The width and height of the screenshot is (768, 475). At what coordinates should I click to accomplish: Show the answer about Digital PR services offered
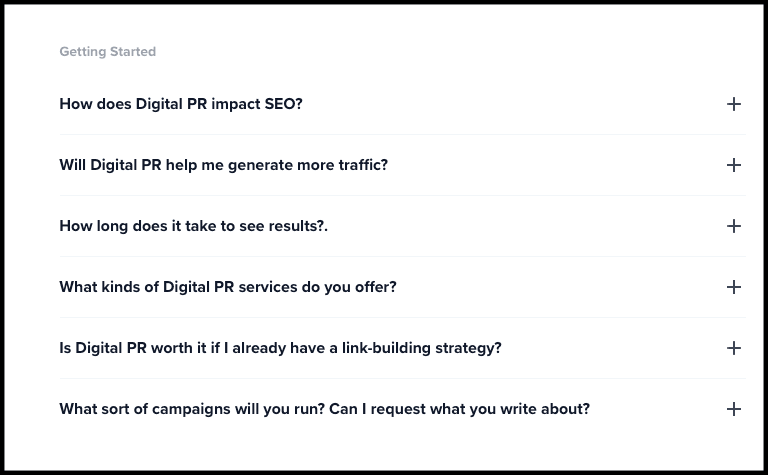pos(400,287)
